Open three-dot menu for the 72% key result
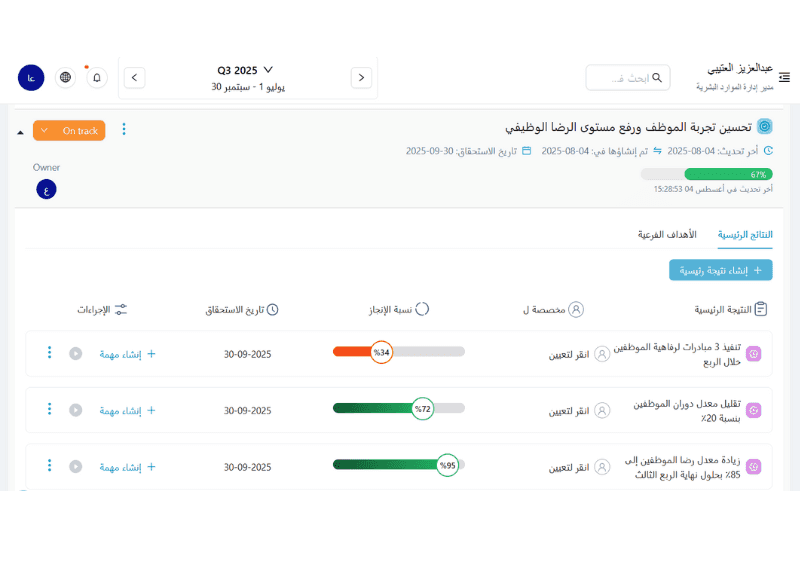The height and width of the screenshot is (571, 800). tap(49, 410)
